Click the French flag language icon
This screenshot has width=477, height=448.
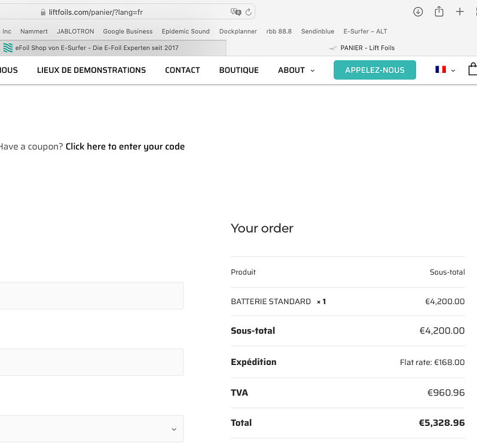click(x=441, y=70)
